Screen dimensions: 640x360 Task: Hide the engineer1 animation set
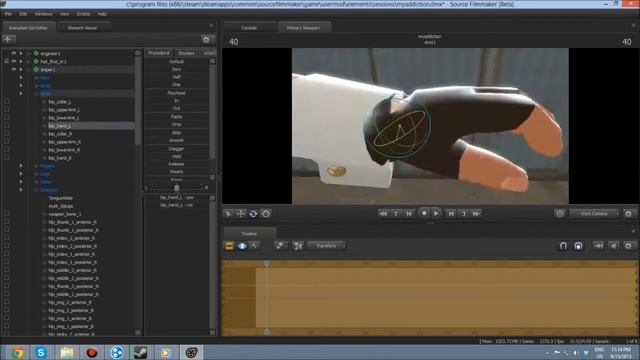click(13, 53)
